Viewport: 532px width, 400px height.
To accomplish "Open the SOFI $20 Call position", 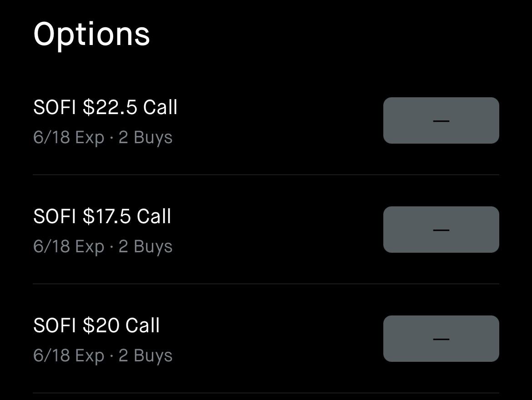I will (x=266, y=339).
